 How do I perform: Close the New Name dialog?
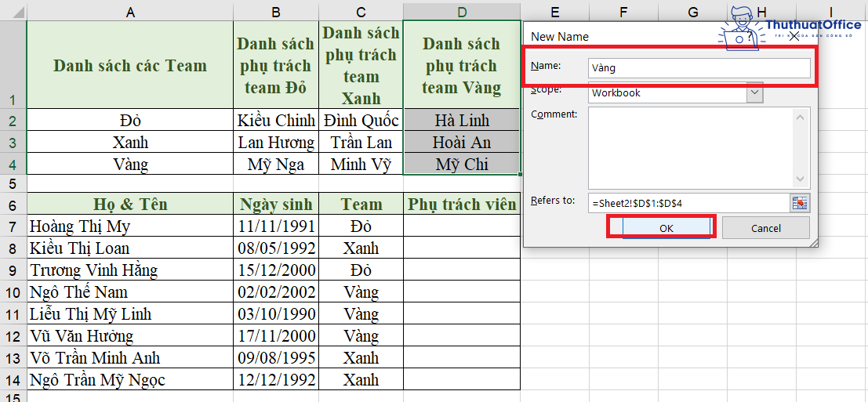[794, 37]
